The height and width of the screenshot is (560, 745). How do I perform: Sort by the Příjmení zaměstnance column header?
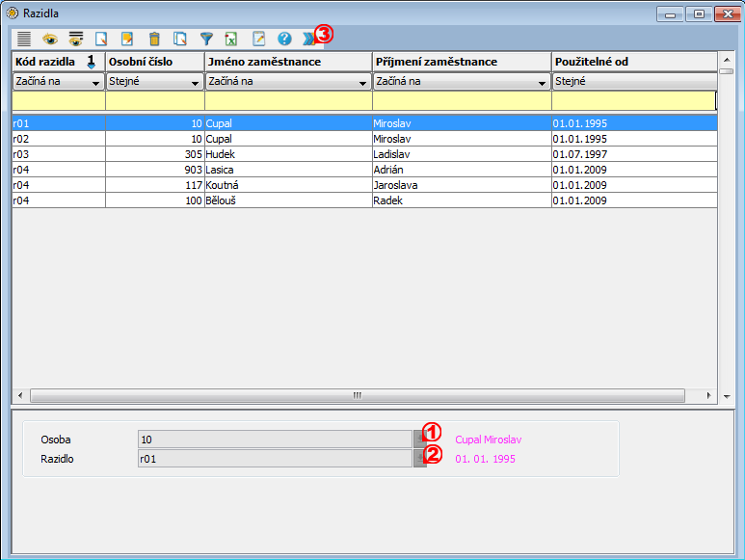461,62
